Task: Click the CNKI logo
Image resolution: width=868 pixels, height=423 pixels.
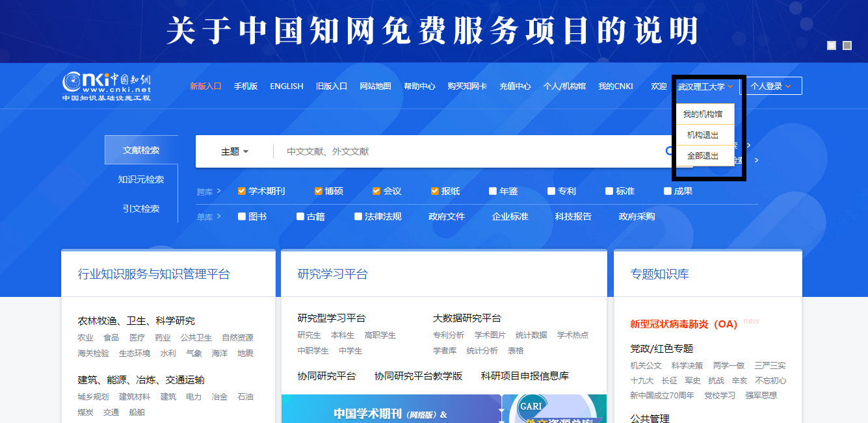Action: 107,86
